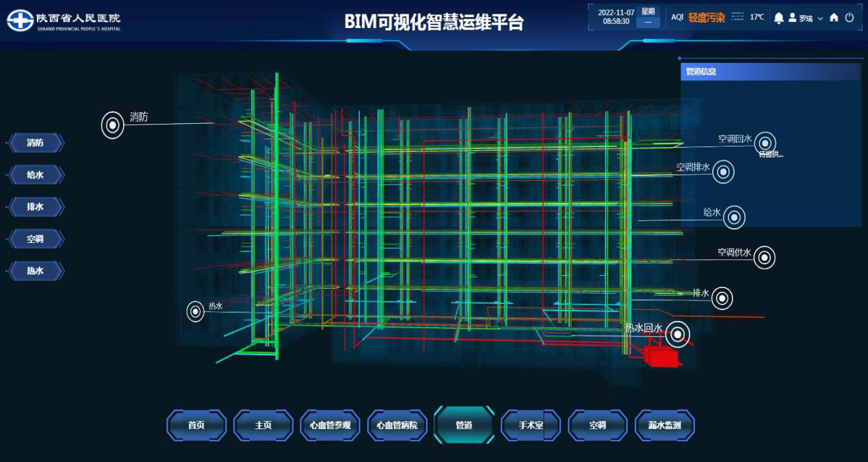Toggle the 消防 pipe layer filter
Image resolution: width=868 pixels, height=462 pixels.
point(36,143)
